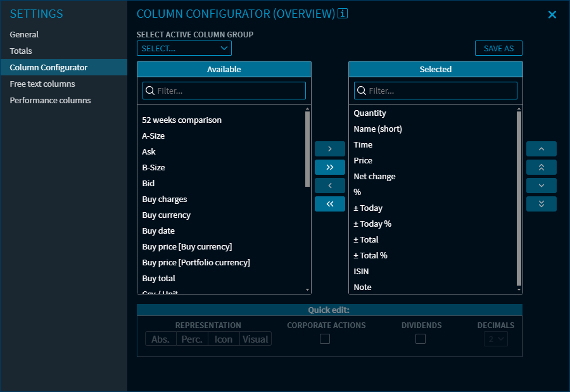Open the Performance columns settings page
Viewport: 570px width, 392px height.
(50, 100)
